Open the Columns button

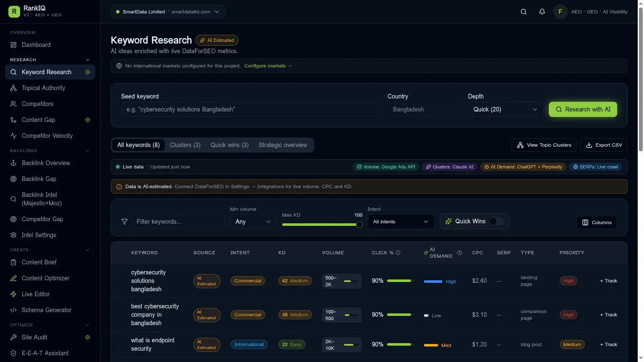[x=597, y=222]
